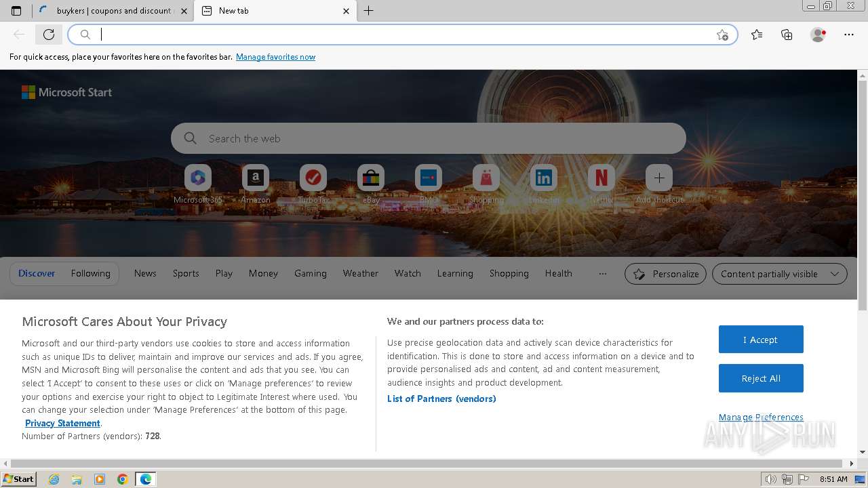Go back with the back arrow
Viewport: 868px width, 488px height.
(x=19, y=35)
